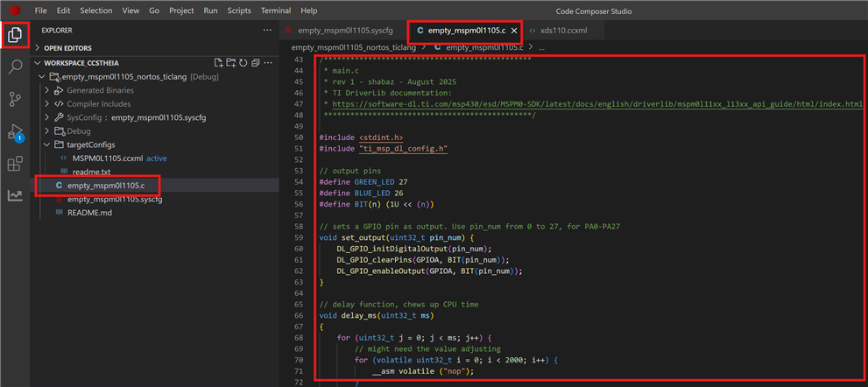868x387 pixels.
Task: Open the Help menu
Action: (x=309, y=11)
